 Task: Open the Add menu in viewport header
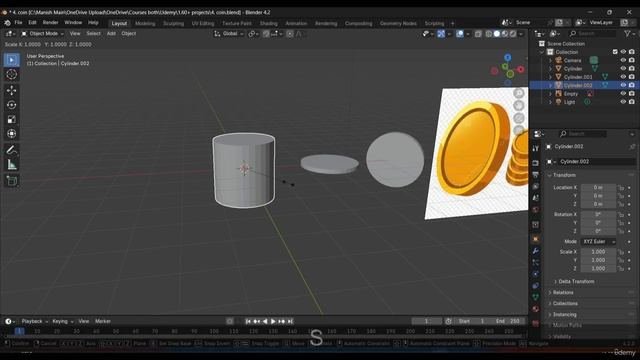[111, 34]
